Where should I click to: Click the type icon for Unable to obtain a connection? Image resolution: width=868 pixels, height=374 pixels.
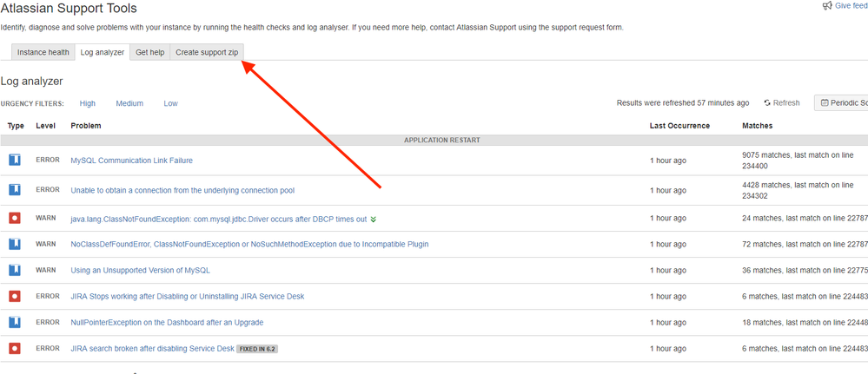click(15, 190)
